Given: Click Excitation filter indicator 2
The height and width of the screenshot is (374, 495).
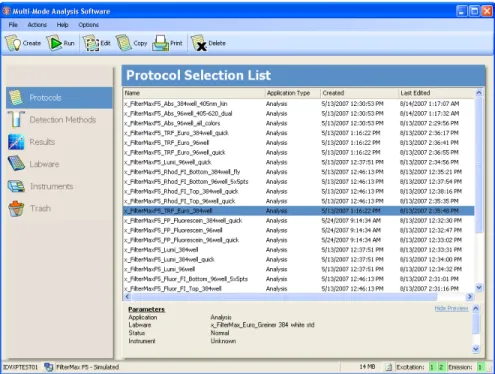Looking at the screenshot, I should click(440, 367).
